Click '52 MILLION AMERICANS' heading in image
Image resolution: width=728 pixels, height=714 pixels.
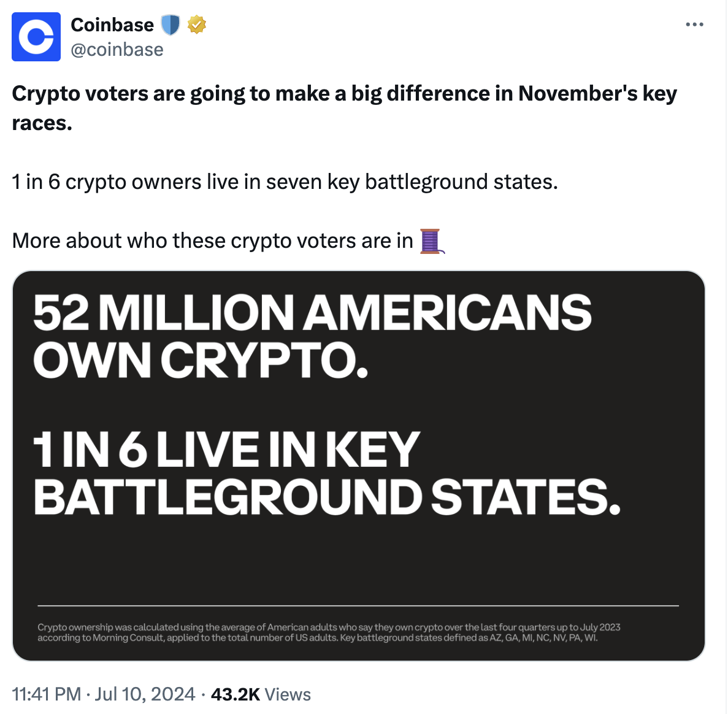coord(312,313)
